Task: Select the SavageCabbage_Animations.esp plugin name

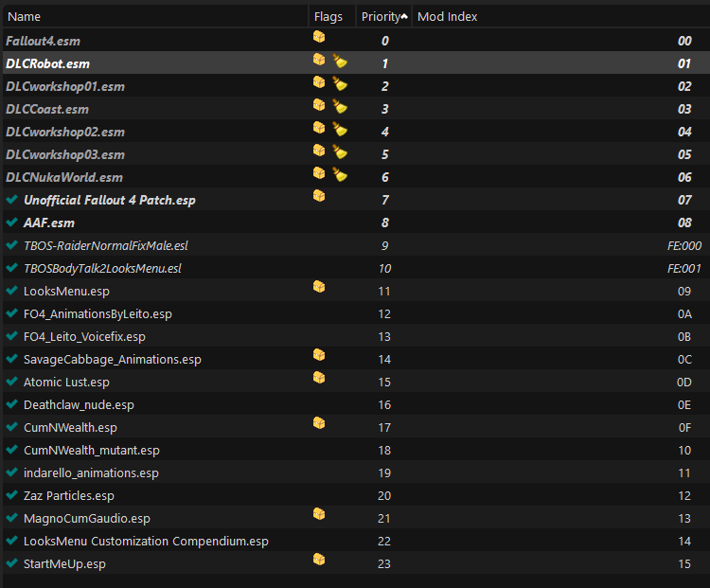Action: tap(113, 360)
